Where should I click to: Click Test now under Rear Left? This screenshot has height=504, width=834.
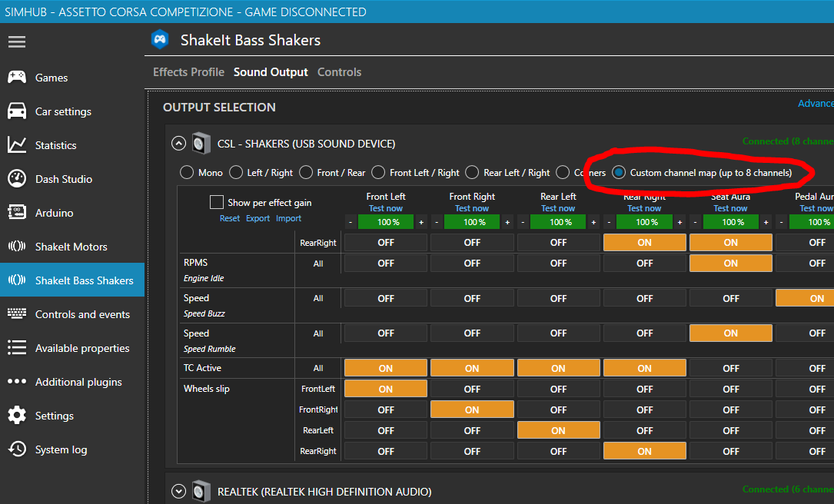[558, 208]
